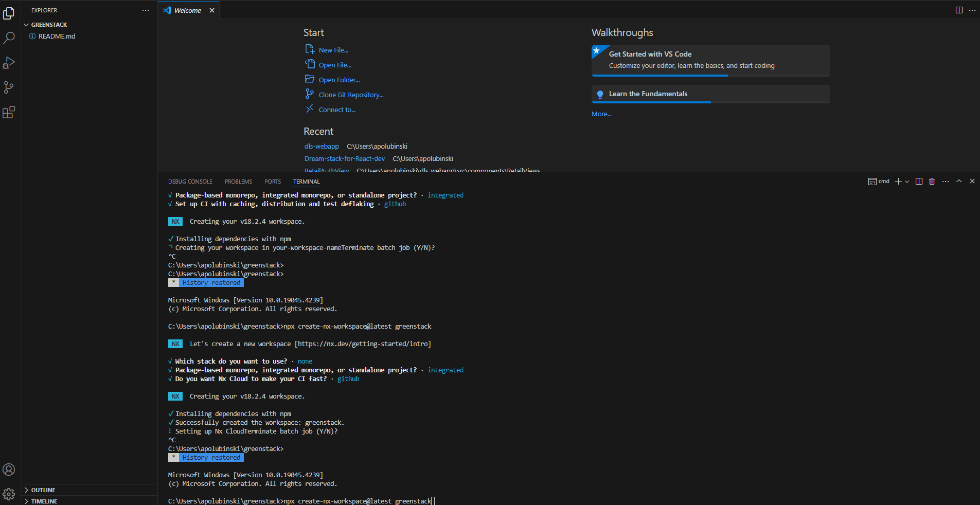The image size is (980, 505).
Task: Maximize the panel size with chevron
Action: click(x=959, y=181)
